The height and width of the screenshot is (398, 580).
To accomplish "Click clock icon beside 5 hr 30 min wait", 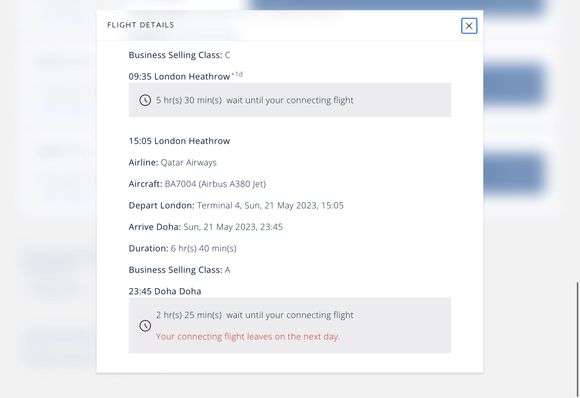I will click(145, 100).
